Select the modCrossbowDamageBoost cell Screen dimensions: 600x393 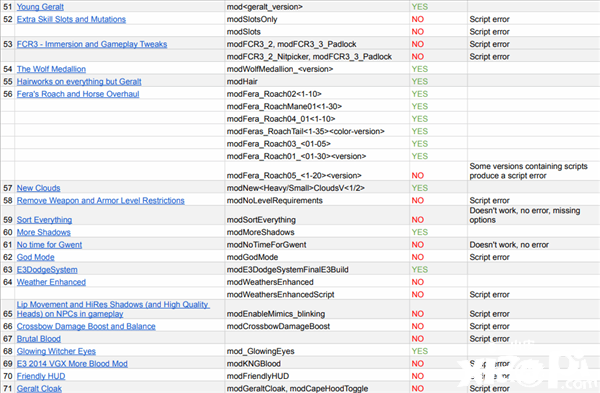click(317, 326)
